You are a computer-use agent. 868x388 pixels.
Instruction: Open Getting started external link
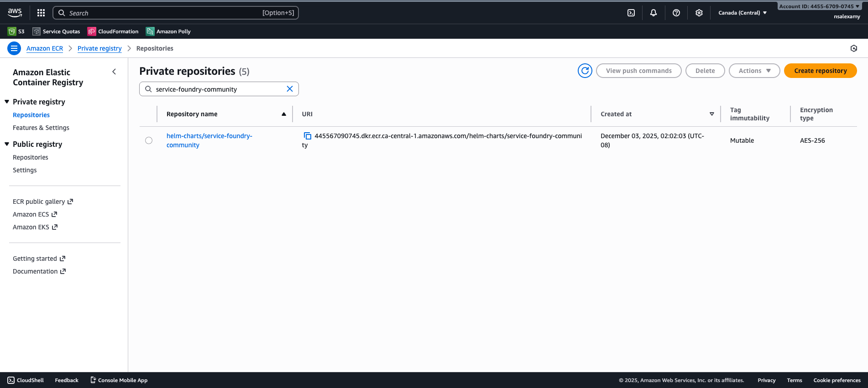(x=39, y=259)
